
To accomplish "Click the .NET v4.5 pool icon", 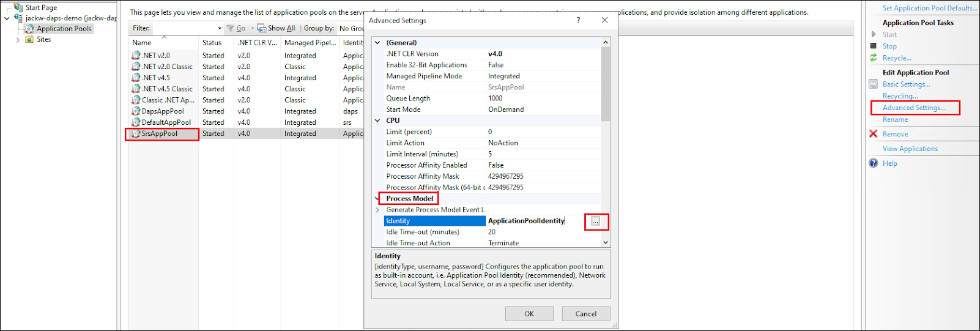I will click(136, 77).
